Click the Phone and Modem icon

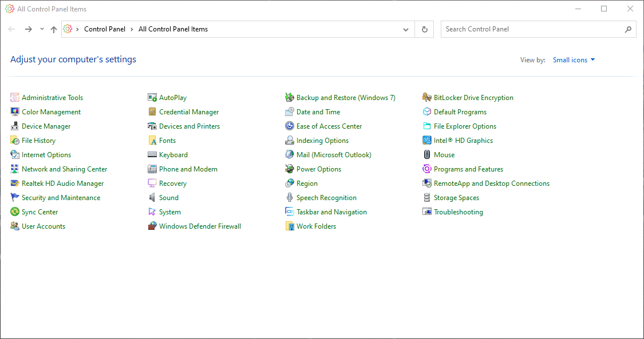152,169
